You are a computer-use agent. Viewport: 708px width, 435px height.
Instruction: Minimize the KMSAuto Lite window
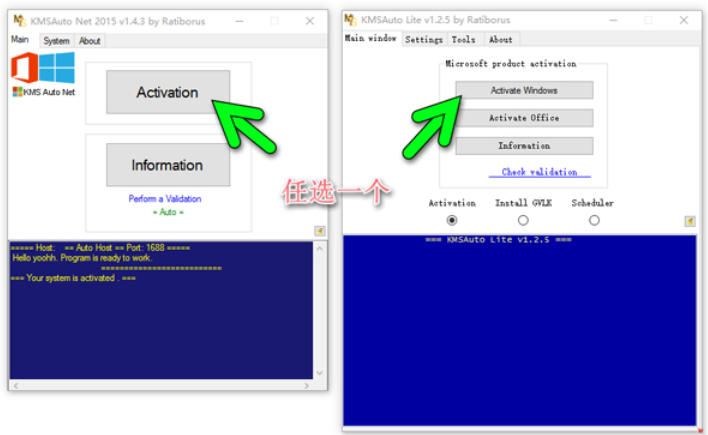(613, 20)
